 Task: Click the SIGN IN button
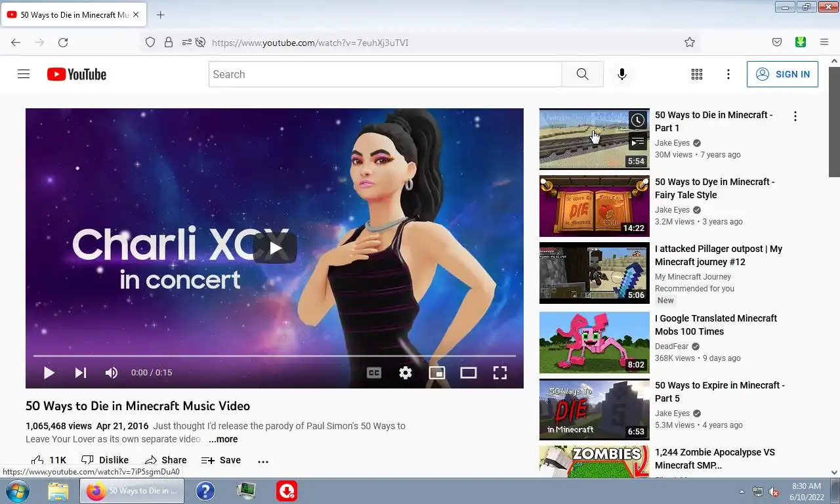pyautogui.click(x=782, y=74)
